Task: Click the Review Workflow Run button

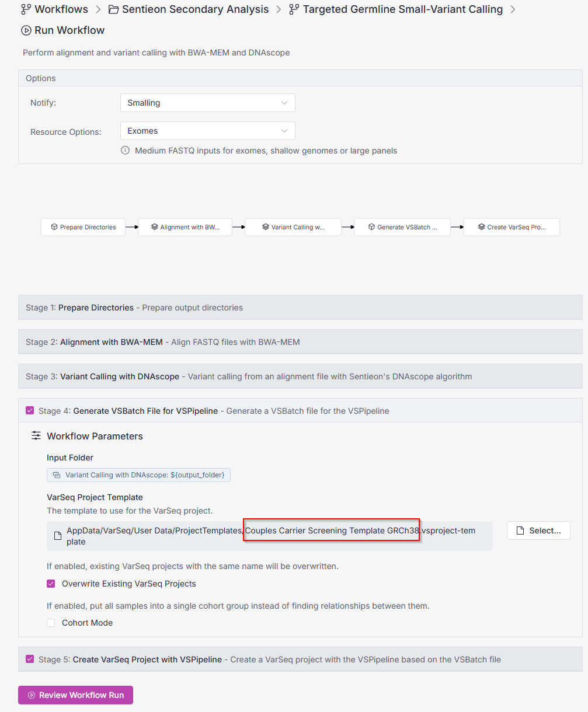Action: (x=75, y=695)
